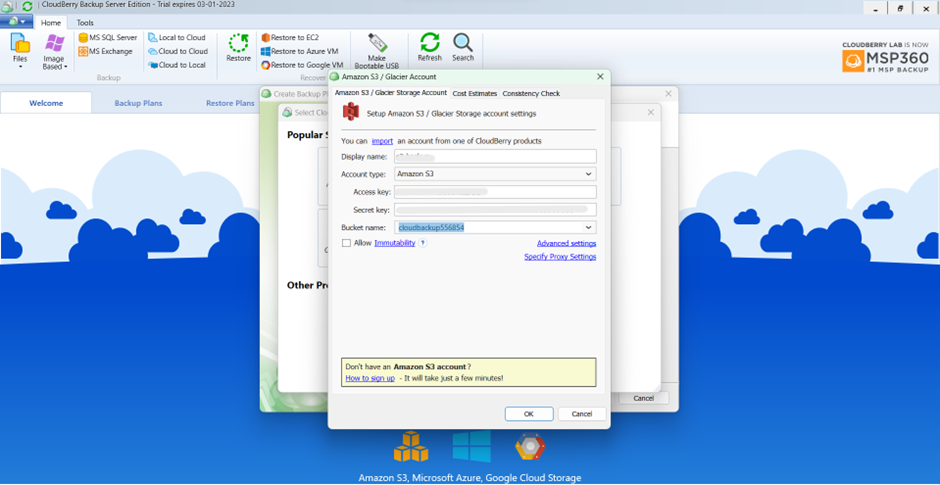Viewport: 940px width, 485px height.
Task: Open How to sign up link
Action: 370,378
